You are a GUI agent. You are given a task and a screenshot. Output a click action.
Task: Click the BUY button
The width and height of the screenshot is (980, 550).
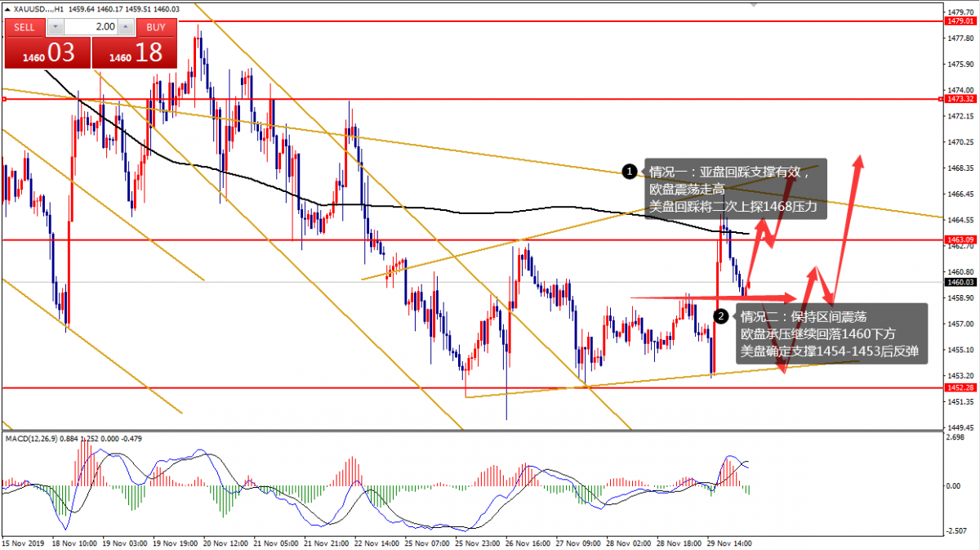click(x=155, y=26)
